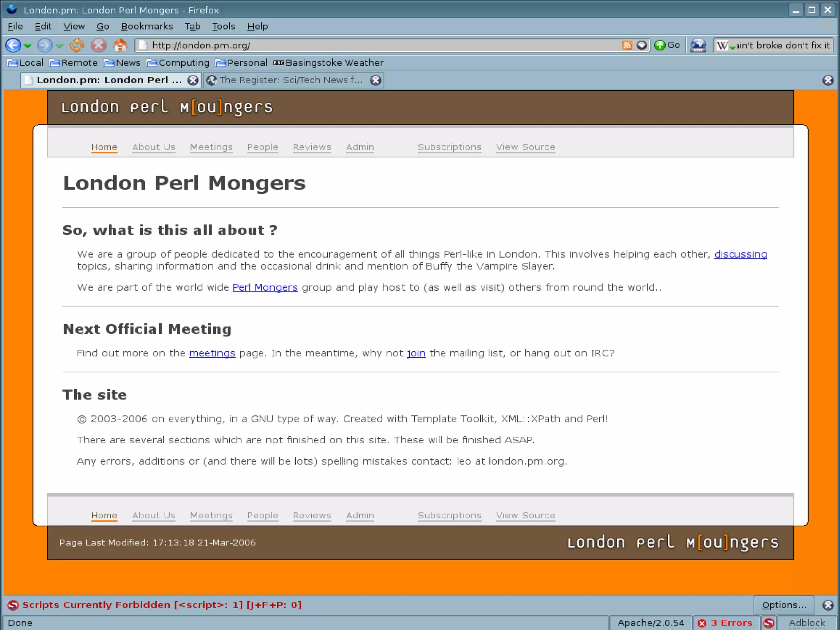The width and height of the screenshot is (840, 630).
Task: Open the Bookmarks menu
Action: (x=147, y=26)
